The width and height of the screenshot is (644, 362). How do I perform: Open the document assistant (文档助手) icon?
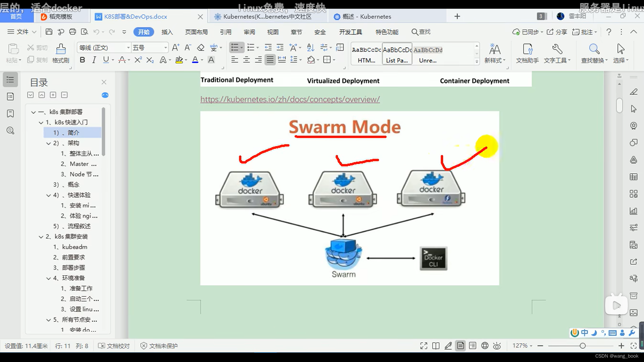coord(527,49)
